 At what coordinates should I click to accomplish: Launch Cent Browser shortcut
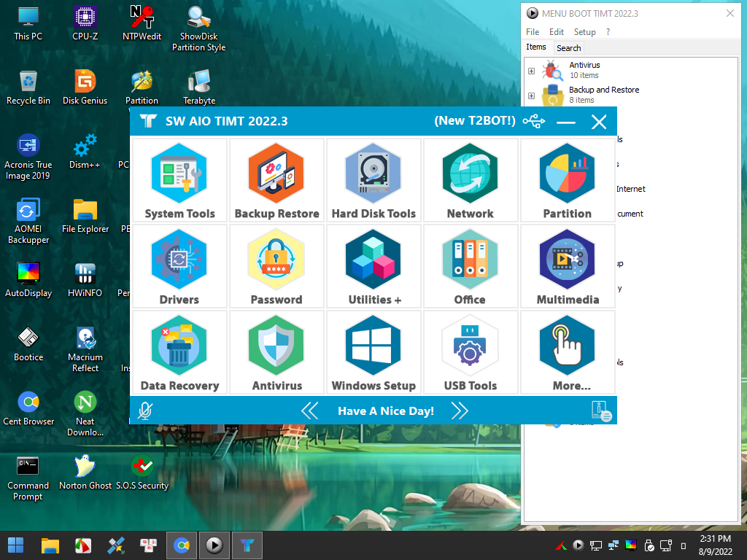(x=28, y=408)
